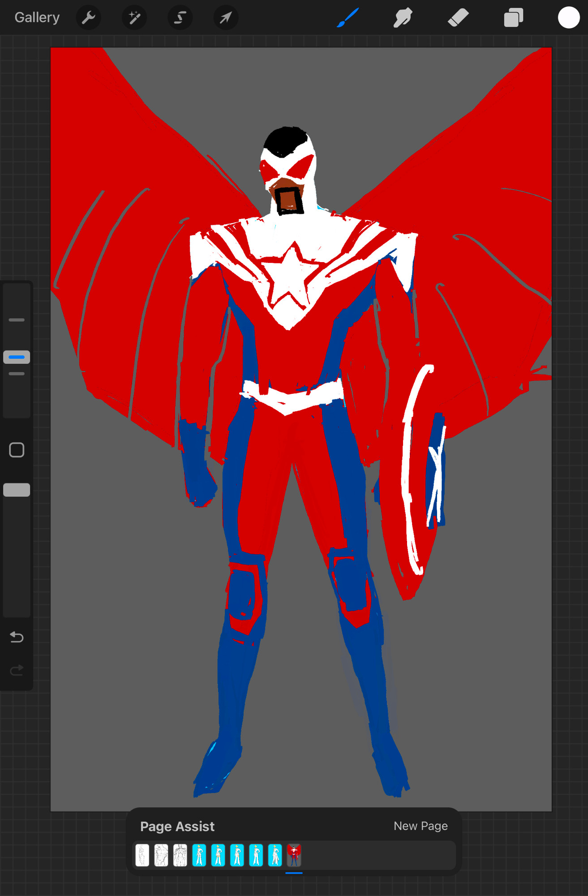This screenshot has width=588, height=896.
Task: Select the Smudge finger tool
Action: pos(403,18)
